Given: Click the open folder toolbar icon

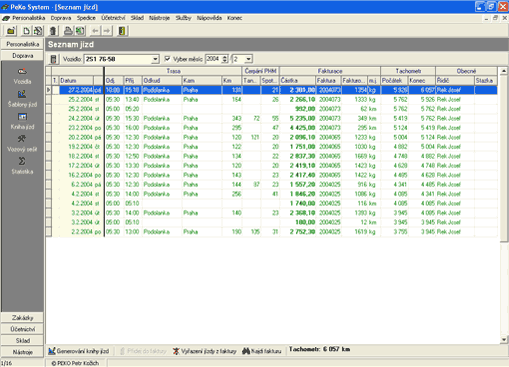Looking at the screenshot, I should [x=11, y=31].
